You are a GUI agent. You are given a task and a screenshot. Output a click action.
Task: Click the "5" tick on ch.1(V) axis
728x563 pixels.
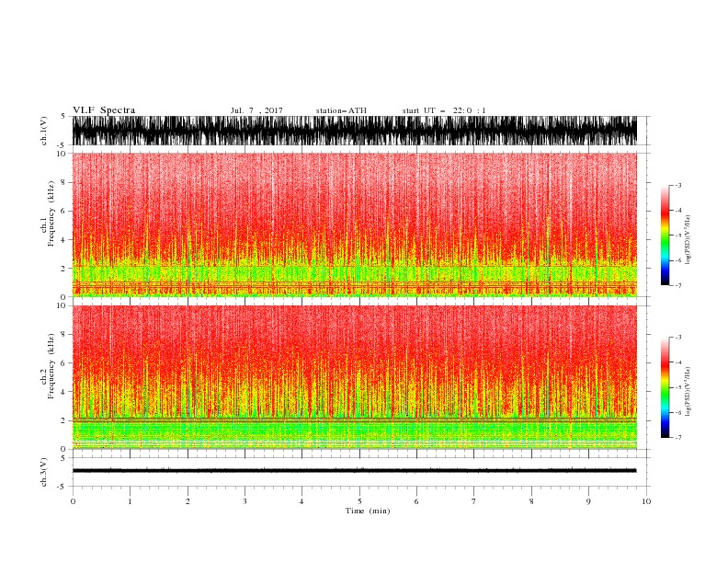tap(63, 117)
